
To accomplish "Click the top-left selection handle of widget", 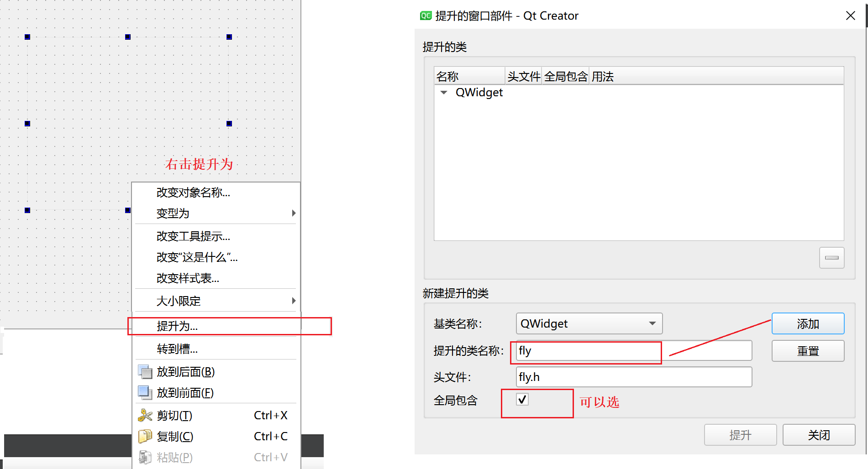I will coord(27,37).
